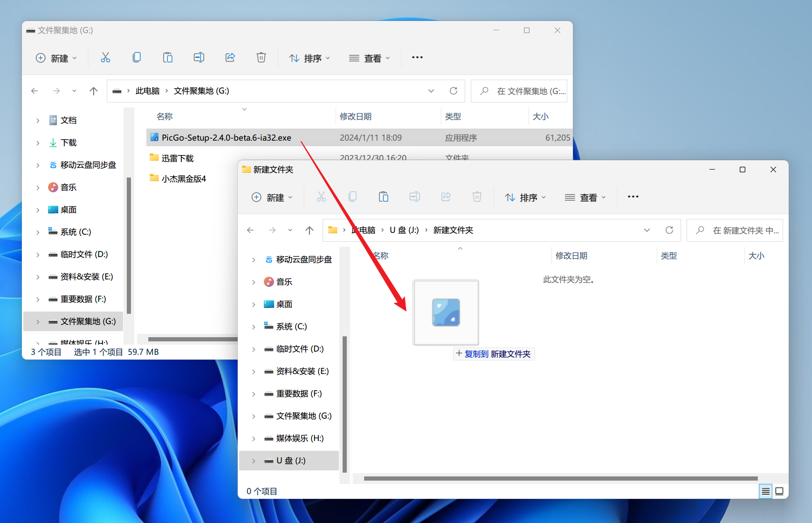This screenshot has width=812, height=523.
Task: Refresh the 新建文件夹 window address bar
Action: coord(669,230)
